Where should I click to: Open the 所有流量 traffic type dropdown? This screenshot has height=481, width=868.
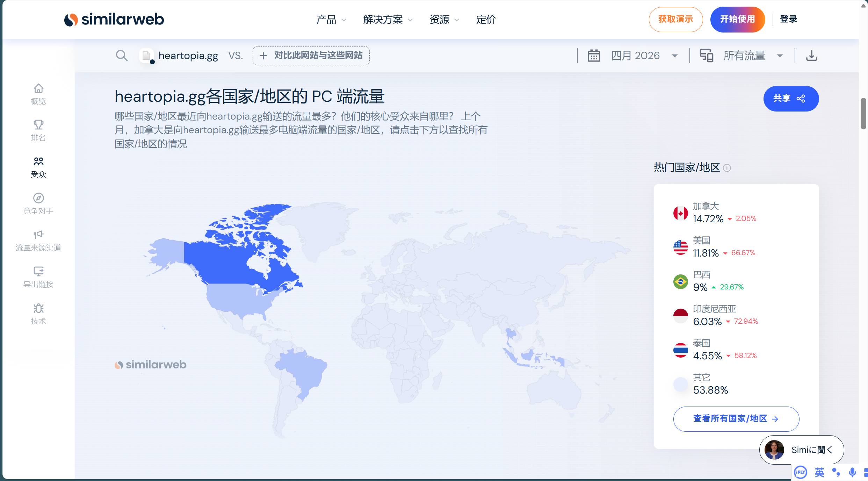[x=753, y=56]
